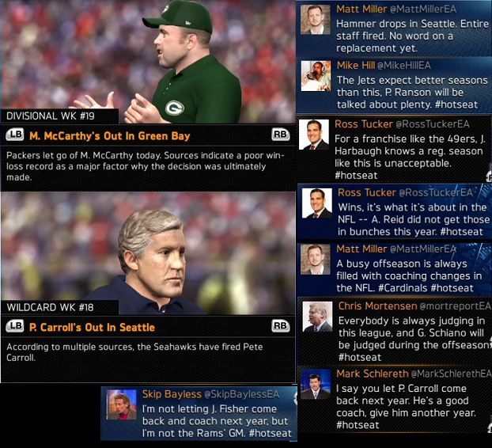Image resolution: width=492 pixels, height=448 pixels.
Task: Open the M. McCarthy's Out In Green Bay headline
Action: click(110, 136)
